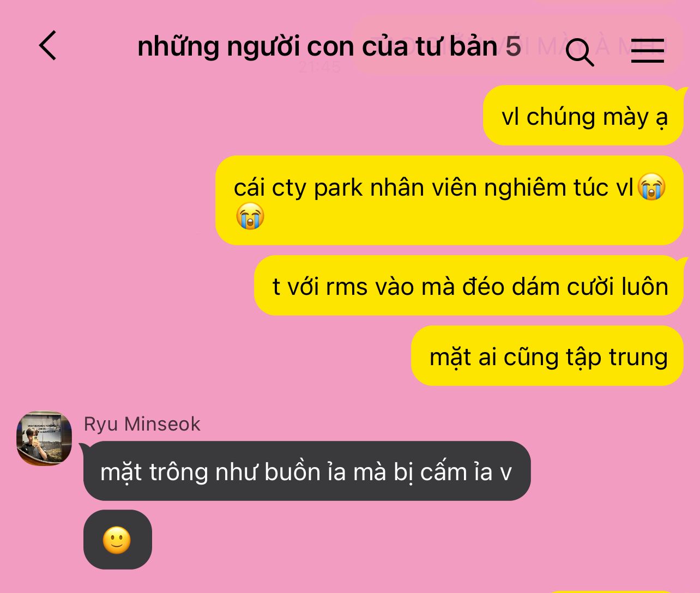Tap the 'cái cty park nhân viên' message
The height and width of the screenshot is (593, 700).
pos(449,201)
